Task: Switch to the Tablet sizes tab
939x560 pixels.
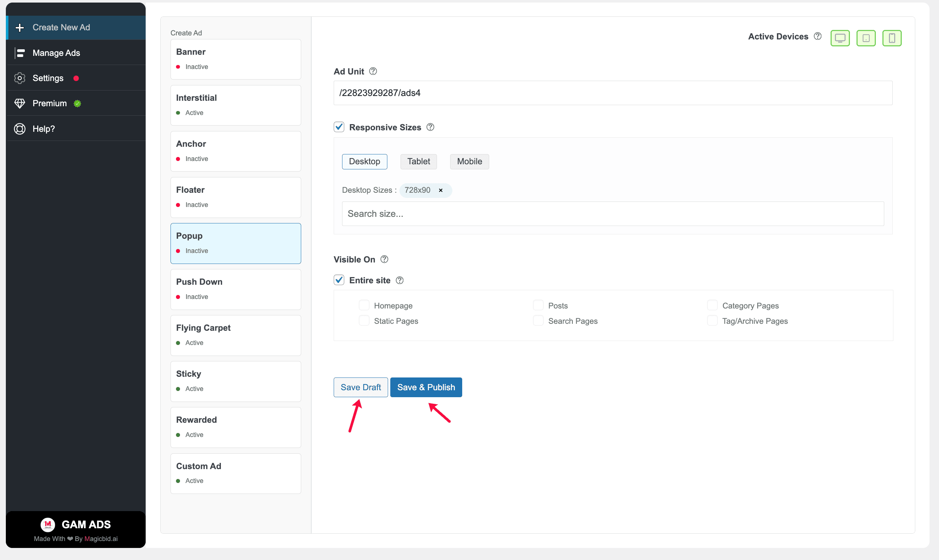Action: coord(418,161)
